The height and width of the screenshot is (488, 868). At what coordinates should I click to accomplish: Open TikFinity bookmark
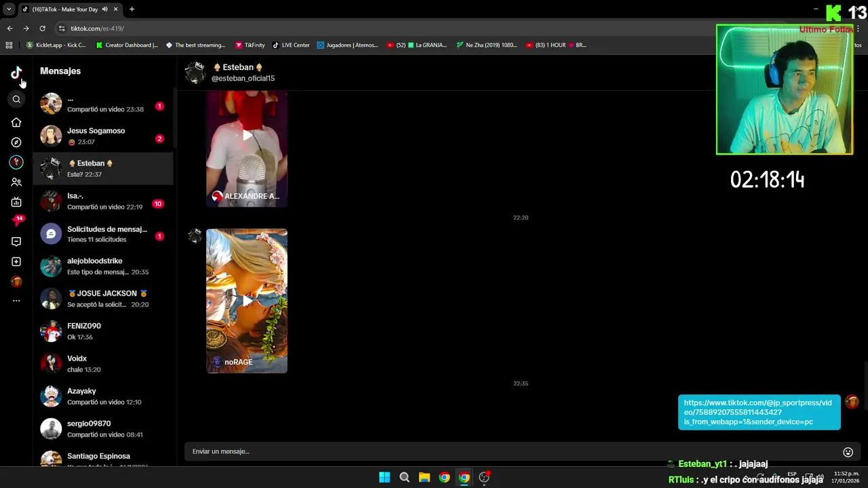250,45
